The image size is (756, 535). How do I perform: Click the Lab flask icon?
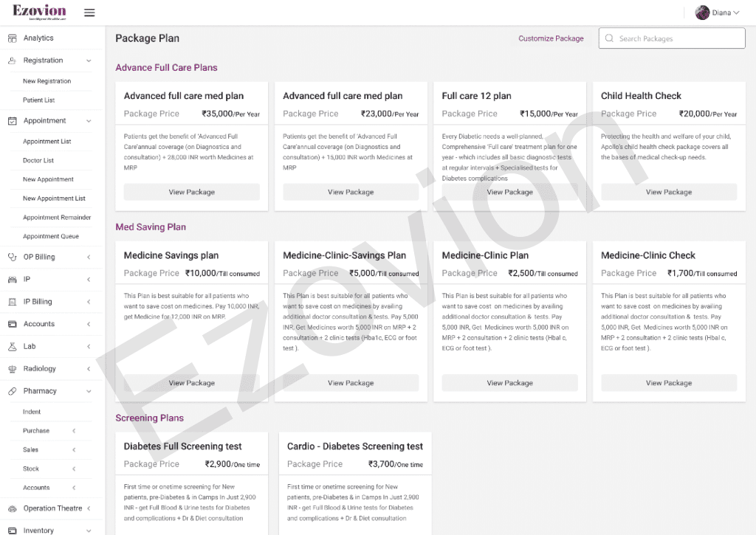12,347
